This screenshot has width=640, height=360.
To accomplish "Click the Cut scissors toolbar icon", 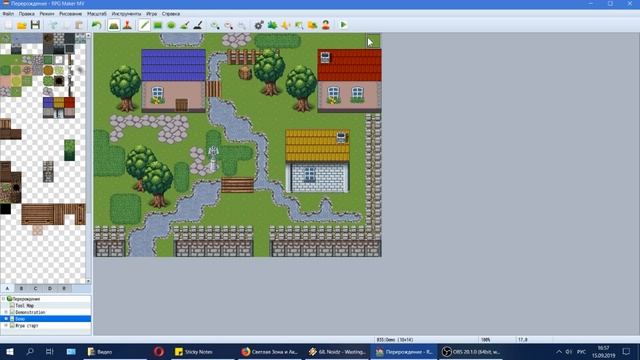I will tap(53, 25).
